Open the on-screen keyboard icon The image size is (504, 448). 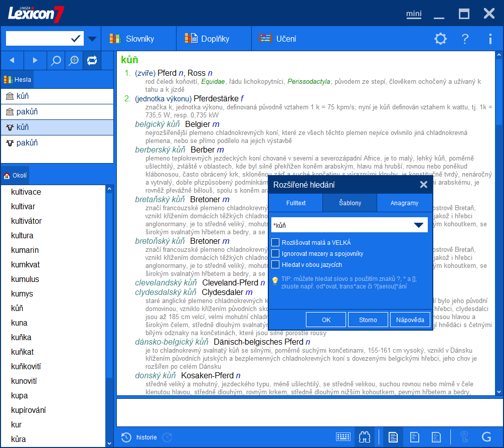pyautogui.click(x=343, y=437)
